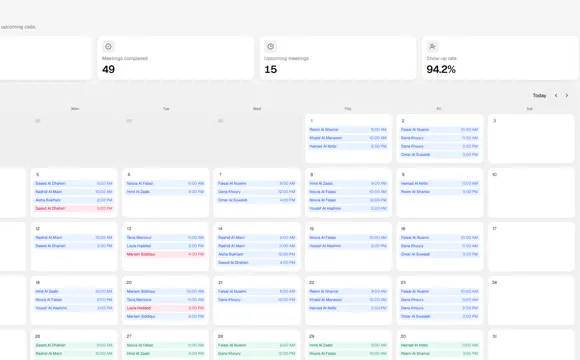Open Omar Al Suwaidi 4:00 PM on day 7
Image resolution: width=580 pixels, height=360 pixels.
click(x=257, y=200)
